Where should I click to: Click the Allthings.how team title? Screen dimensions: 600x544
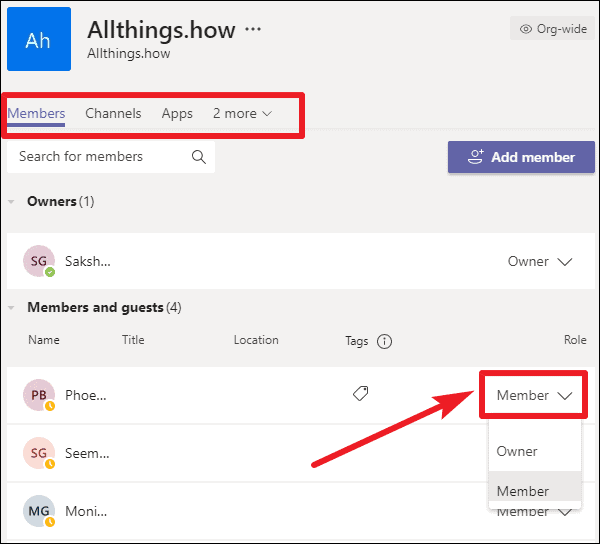click(x=161, y=30)
